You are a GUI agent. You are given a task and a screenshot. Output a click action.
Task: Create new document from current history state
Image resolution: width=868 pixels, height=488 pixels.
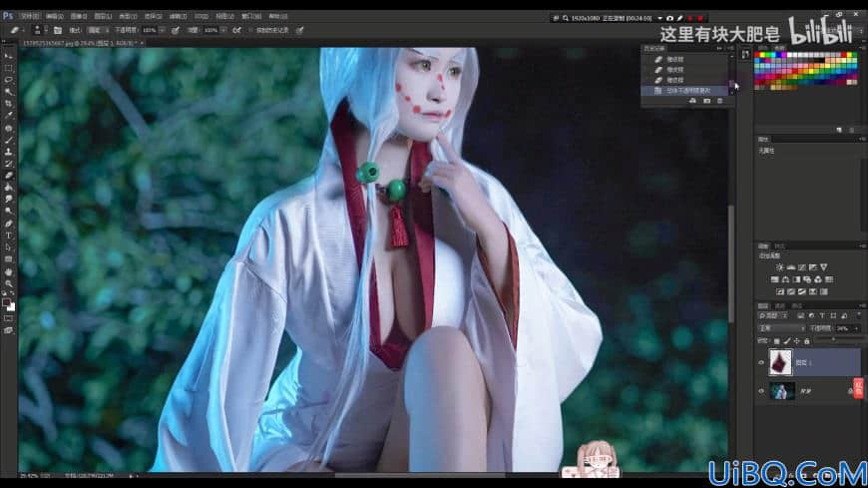tap(692, 101)
